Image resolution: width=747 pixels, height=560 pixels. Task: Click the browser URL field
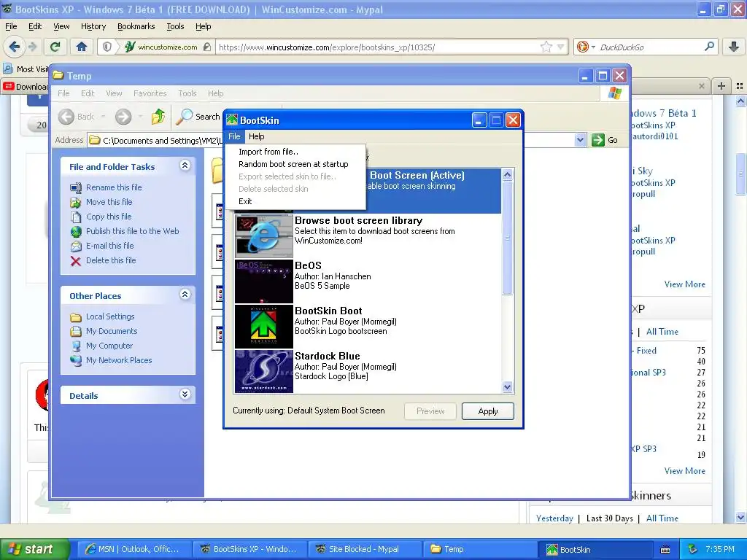379,47
